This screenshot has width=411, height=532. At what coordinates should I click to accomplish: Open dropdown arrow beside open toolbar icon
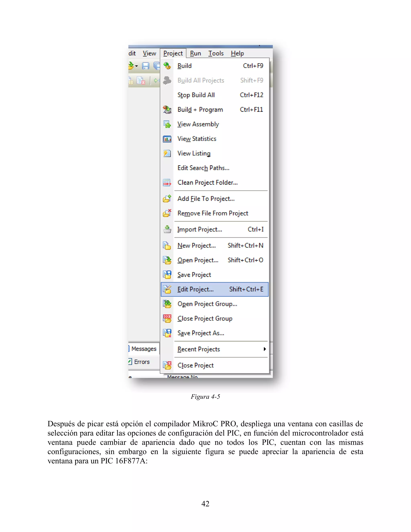pyautogui.click(x=137, y=66)
